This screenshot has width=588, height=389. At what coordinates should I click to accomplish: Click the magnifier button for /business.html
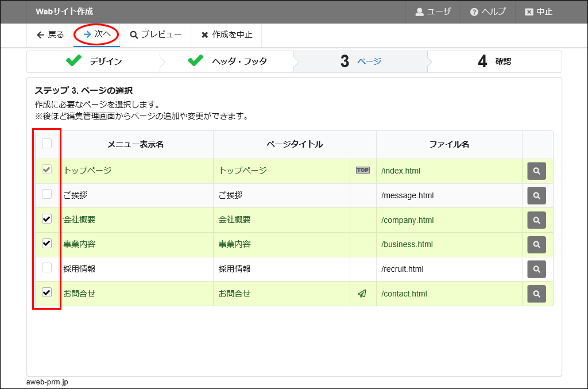(x=536, y=245)
